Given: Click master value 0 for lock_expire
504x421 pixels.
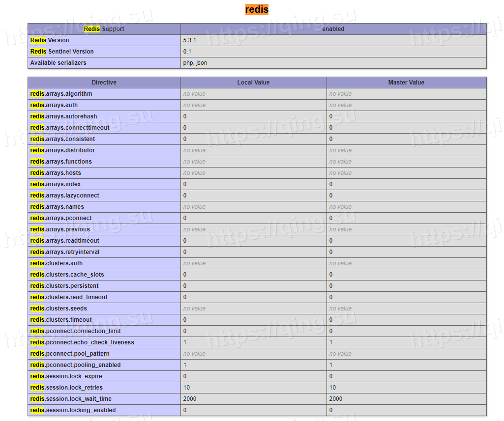Looking at the screenshot, I should pyautogui.click(x=331, y=376).
